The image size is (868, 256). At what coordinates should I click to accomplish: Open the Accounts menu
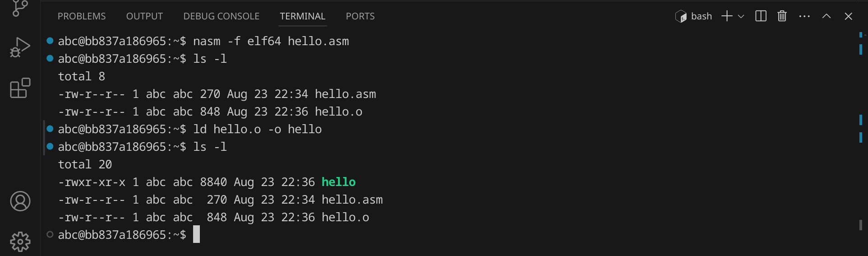pos(20,201)
